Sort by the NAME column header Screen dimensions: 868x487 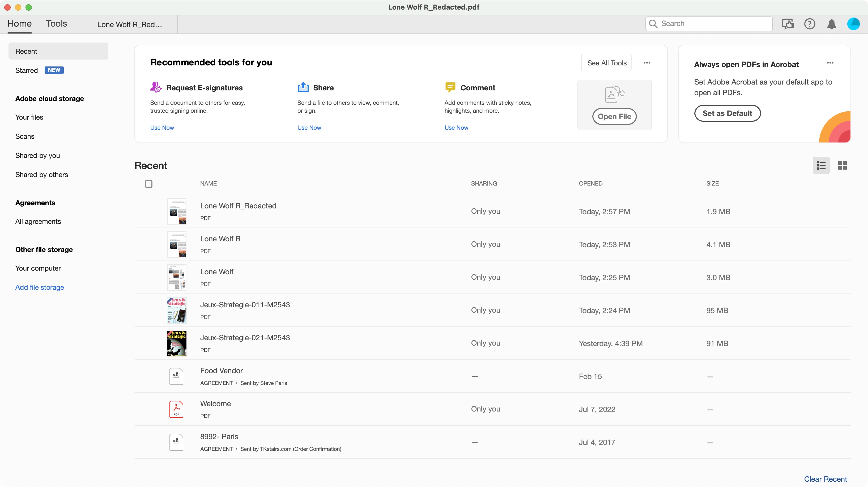(x=208, y=183)
